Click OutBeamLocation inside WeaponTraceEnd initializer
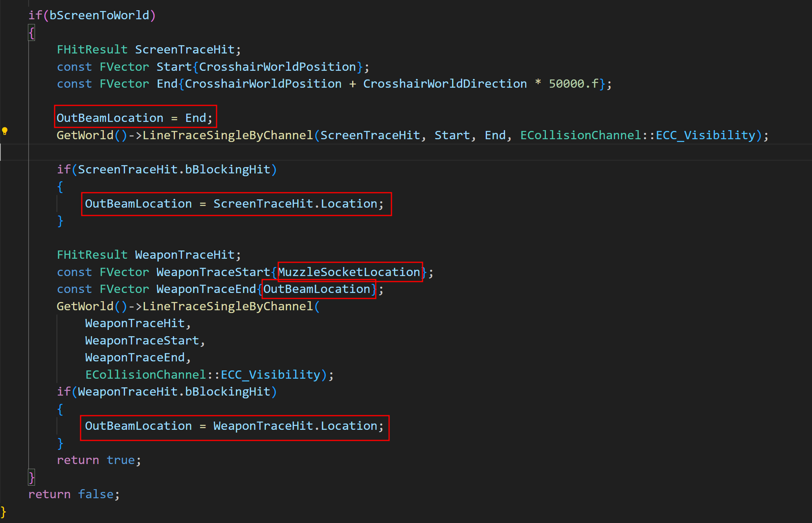Screen dimensions: 812x523 (x=316, y=289)
